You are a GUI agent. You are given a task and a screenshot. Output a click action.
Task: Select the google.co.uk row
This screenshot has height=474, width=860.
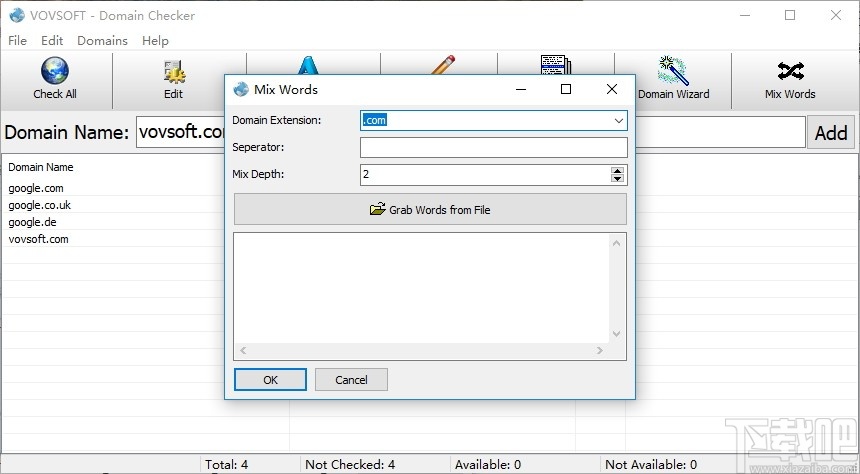39,205
